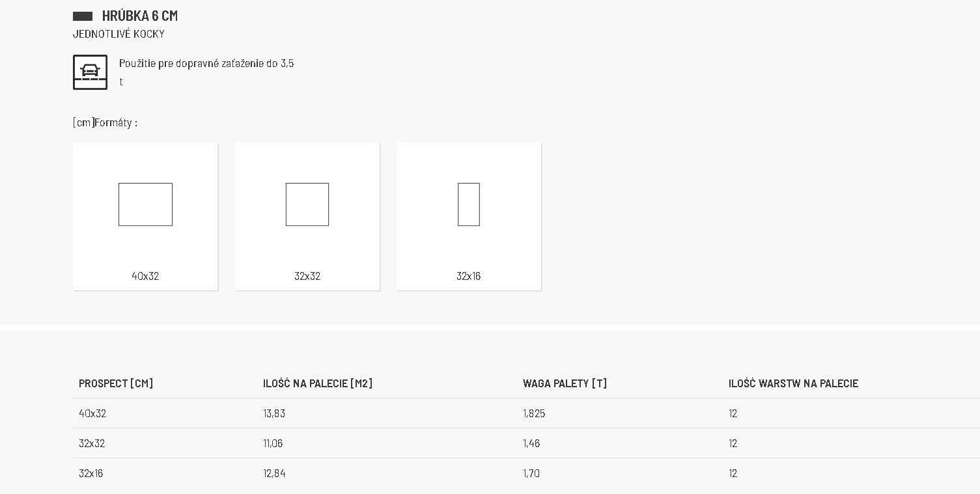Click the 32x16 narrow rectangle outline shape
Screen dimensions: 980x494
click(x=469, y=204)
